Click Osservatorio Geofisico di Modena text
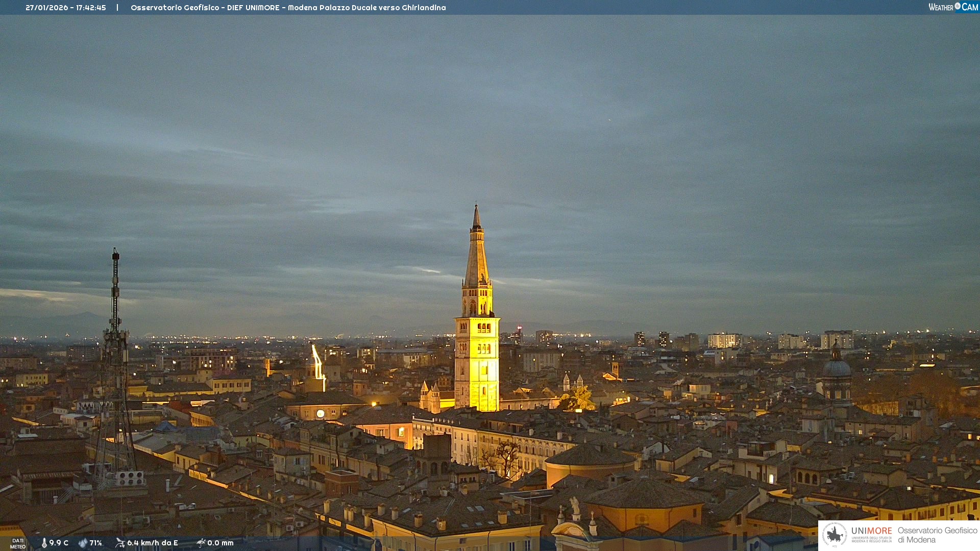The height and width of the screenshot is (551, 980). coord(937,535)
